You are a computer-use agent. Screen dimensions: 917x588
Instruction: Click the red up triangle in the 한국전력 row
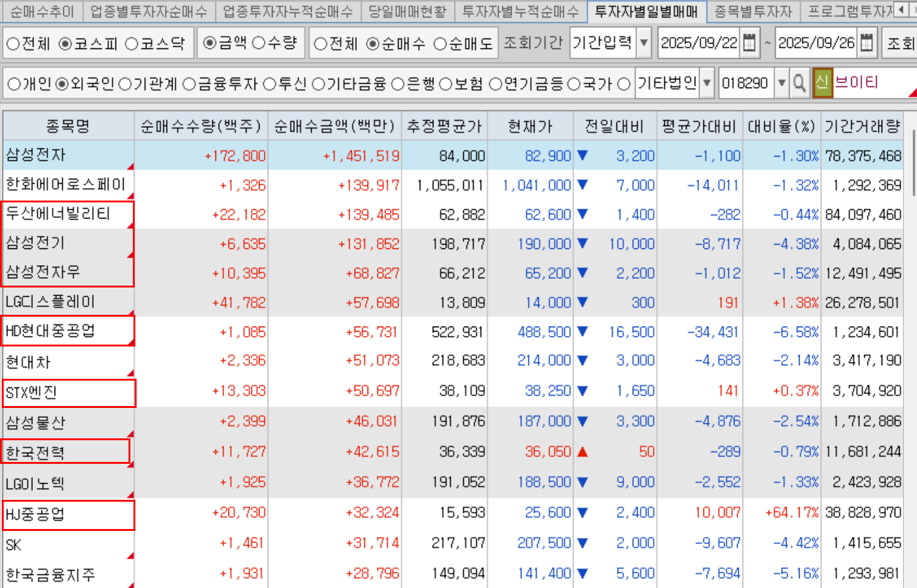582,452
